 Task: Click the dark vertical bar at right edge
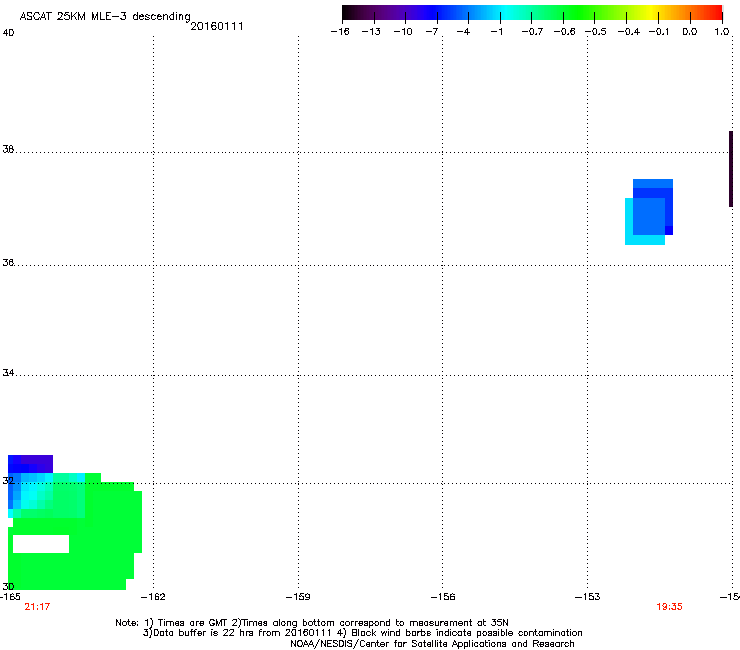[x=731, y=169]
